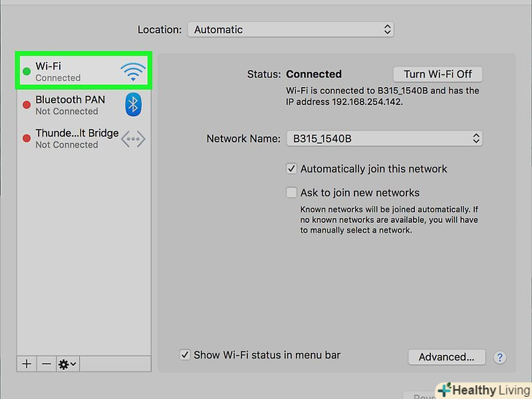The image size is (532, 399).
Task: Expand the Network Name B315_1540B dropdown
Action: coord(384,138)
